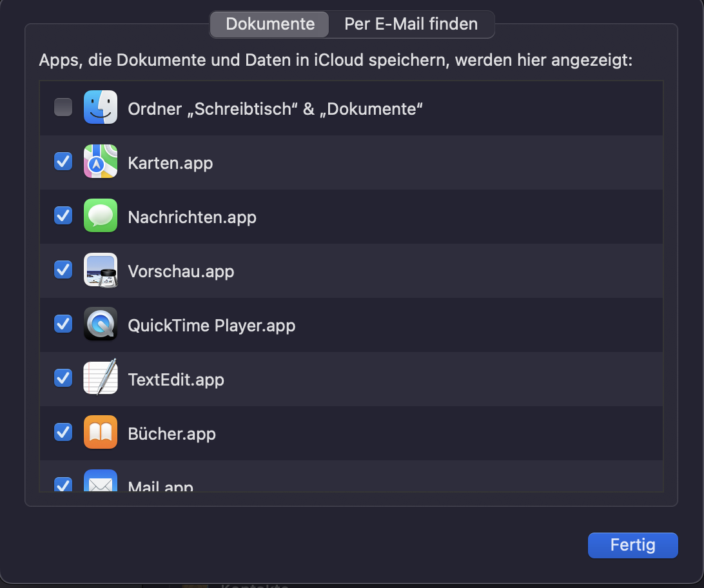Screen dimensions: 704x588
Task: Click the QuickTime Player icon
Action: tap(101, 324)
